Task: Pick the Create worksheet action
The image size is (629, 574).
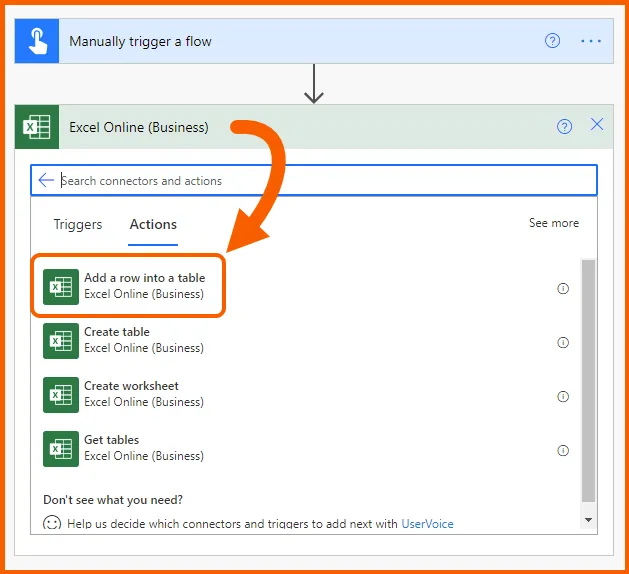Action: [x=130, y=394]
